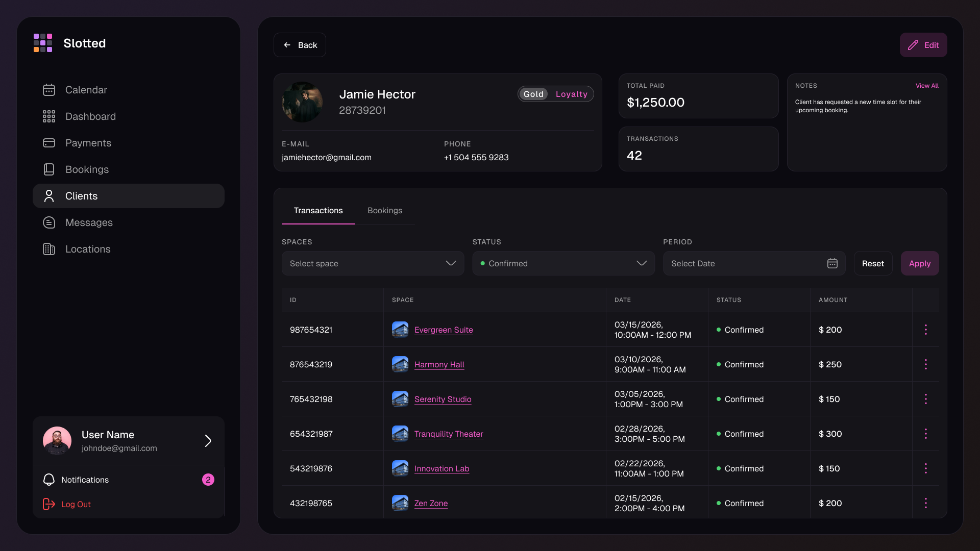Open Locations from the sidebar
The image size is (980, 551).
tap(129, 249)
